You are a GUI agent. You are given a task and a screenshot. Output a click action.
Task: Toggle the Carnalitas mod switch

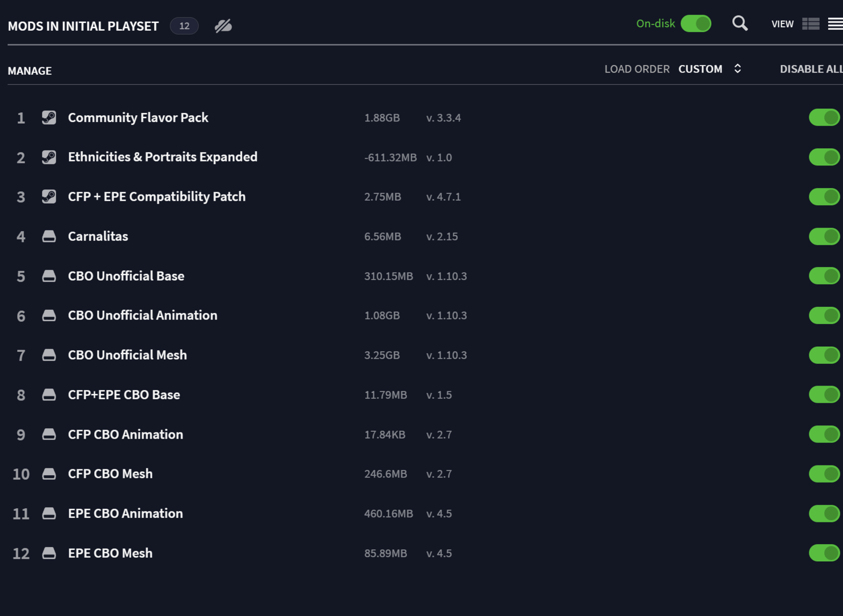point(824,236)
